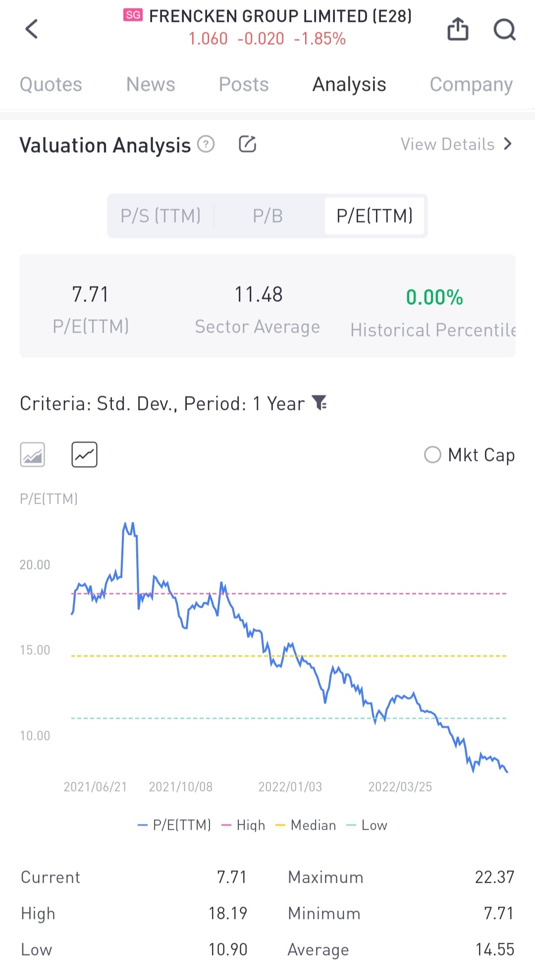Expand View Details chevron
Viewport: 535px width, 980px height.
[507, 144]
